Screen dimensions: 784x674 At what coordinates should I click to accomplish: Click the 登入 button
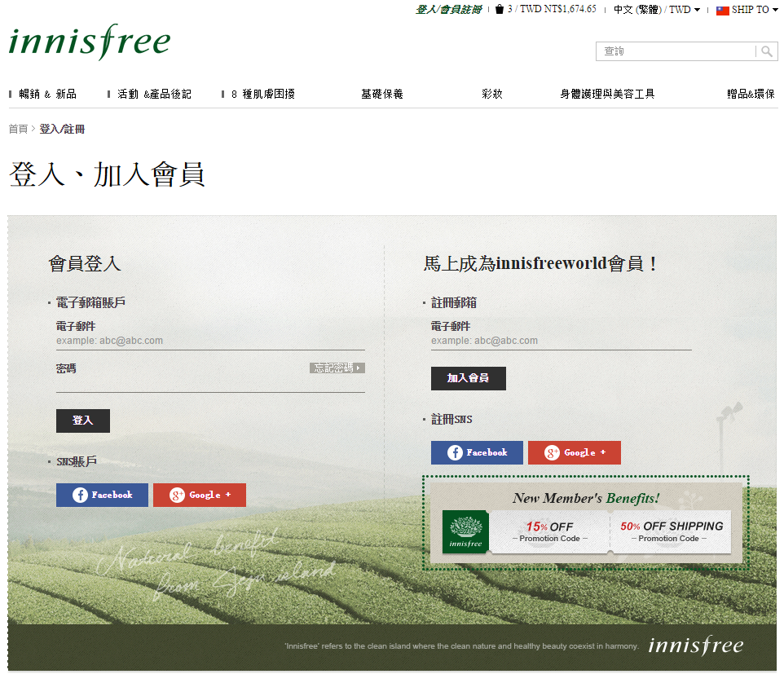click(83, 421)
